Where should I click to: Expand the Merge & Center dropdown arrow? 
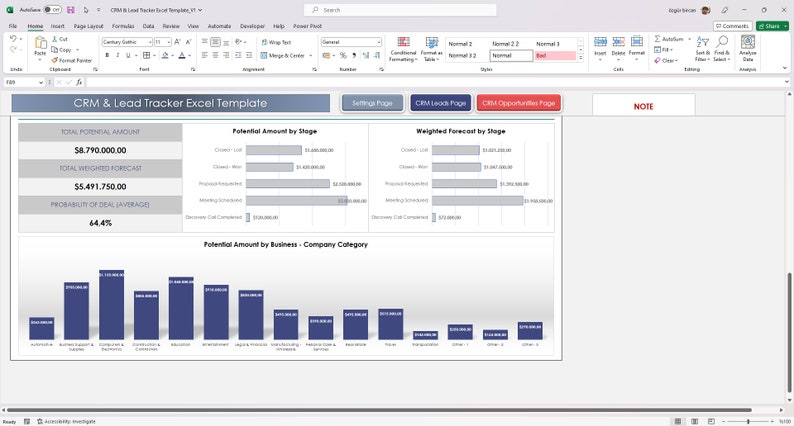(310, 56)
